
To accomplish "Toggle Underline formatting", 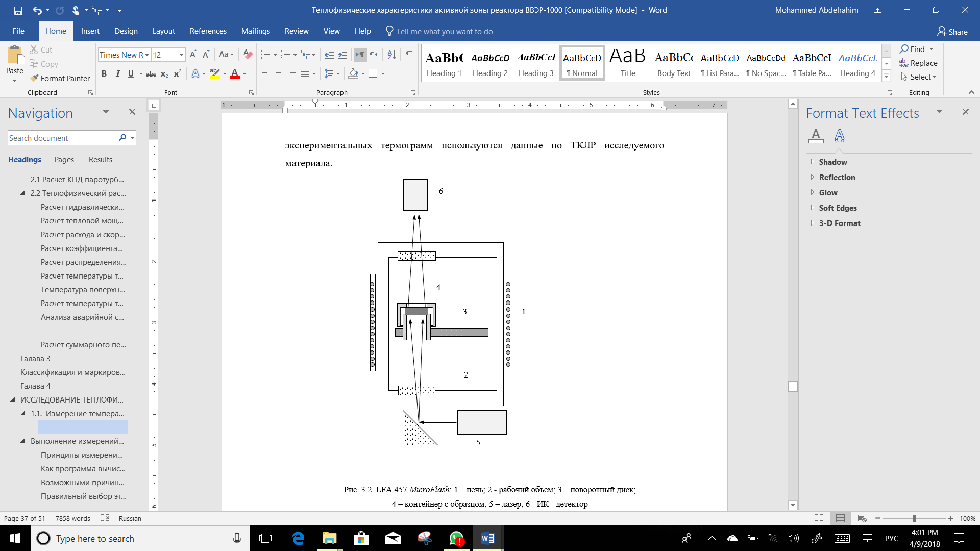I will coord(131,74).
